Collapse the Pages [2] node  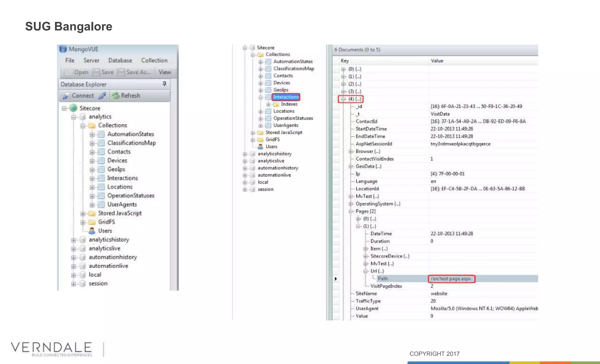pyautogui.click(x=351, y=211)
